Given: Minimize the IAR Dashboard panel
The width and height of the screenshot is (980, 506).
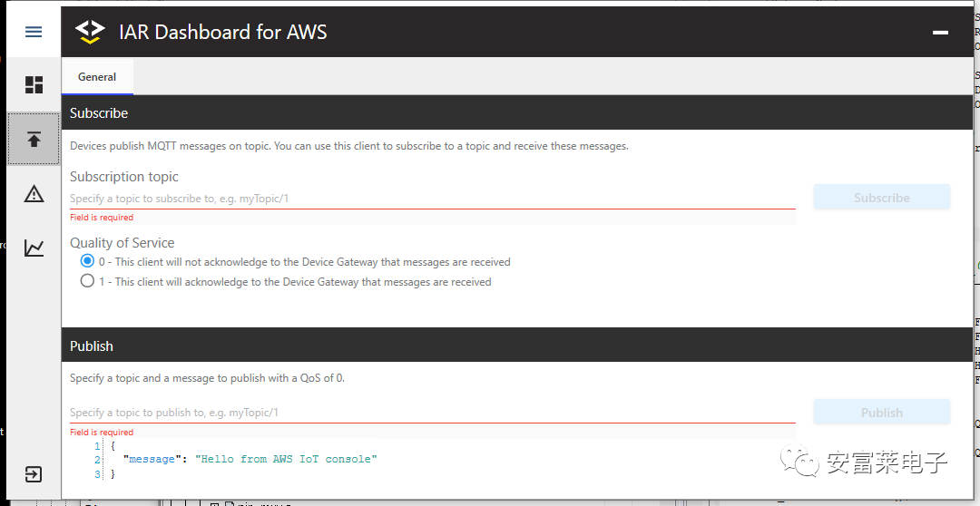Looking at the screenshot, I should 940,33.
